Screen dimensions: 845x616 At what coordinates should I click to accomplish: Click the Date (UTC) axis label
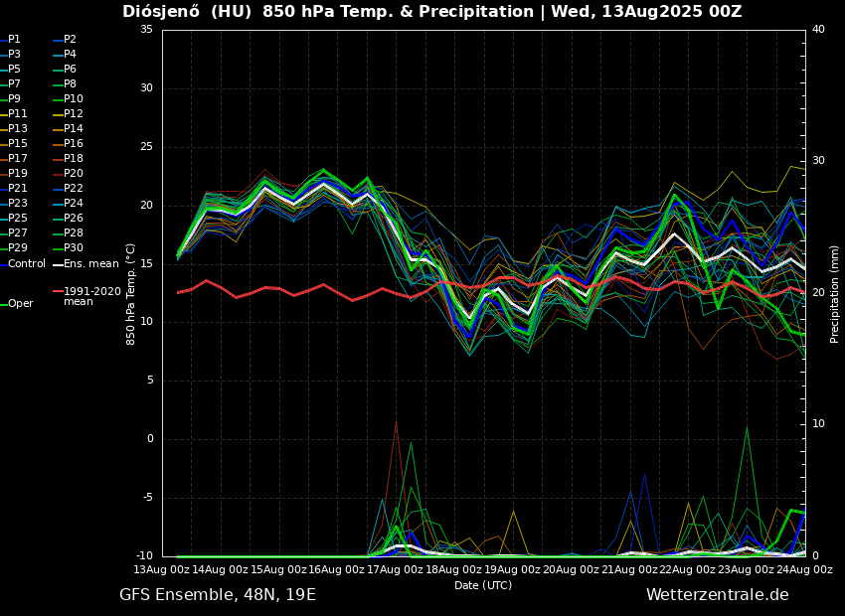(x=483, y=585)
